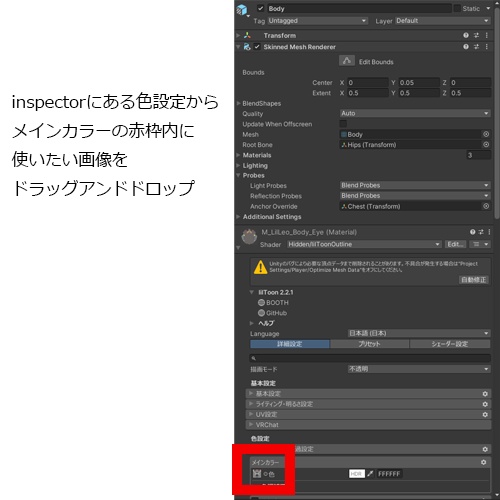The width and height of the screenshot is (500, 500).
Task: Expand the Materials foldout
Action: click(238, 155)
